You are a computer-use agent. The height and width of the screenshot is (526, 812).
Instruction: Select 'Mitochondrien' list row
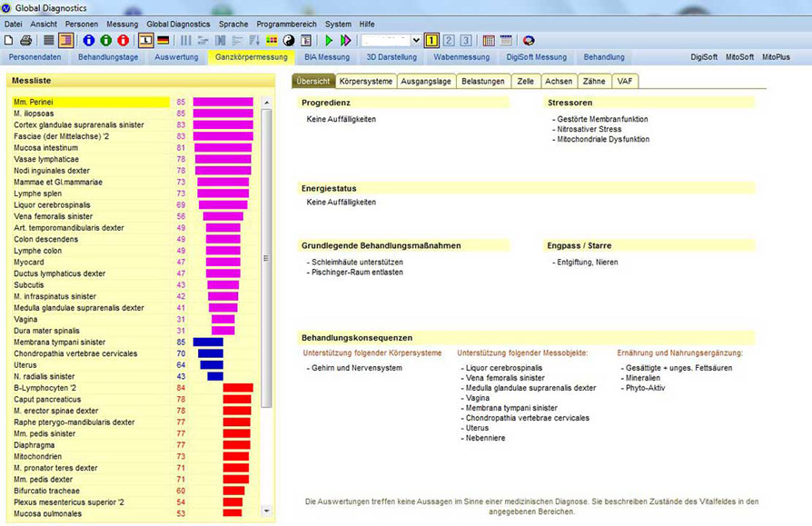click(91, 457)
